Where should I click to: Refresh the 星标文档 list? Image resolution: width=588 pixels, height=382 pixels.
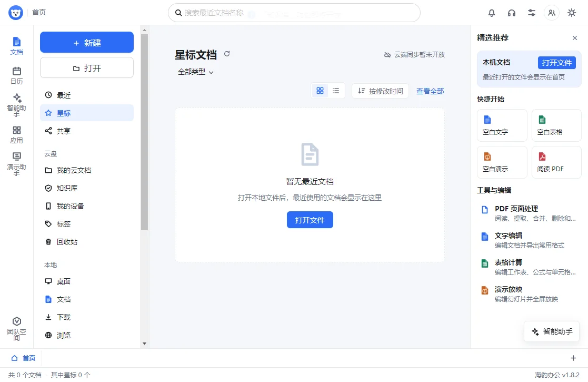227,54
